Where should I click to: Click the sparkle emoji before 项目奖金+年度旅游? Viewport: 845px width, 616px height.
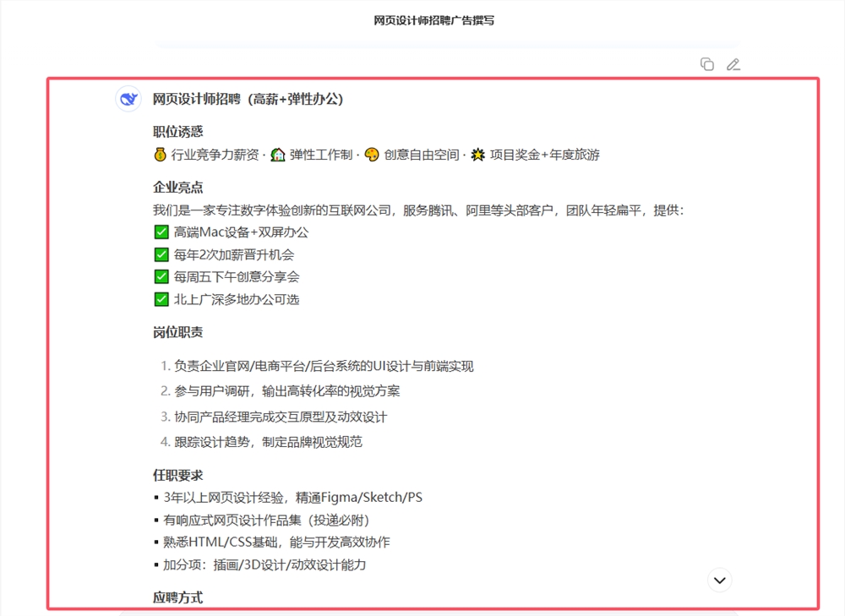478,155
